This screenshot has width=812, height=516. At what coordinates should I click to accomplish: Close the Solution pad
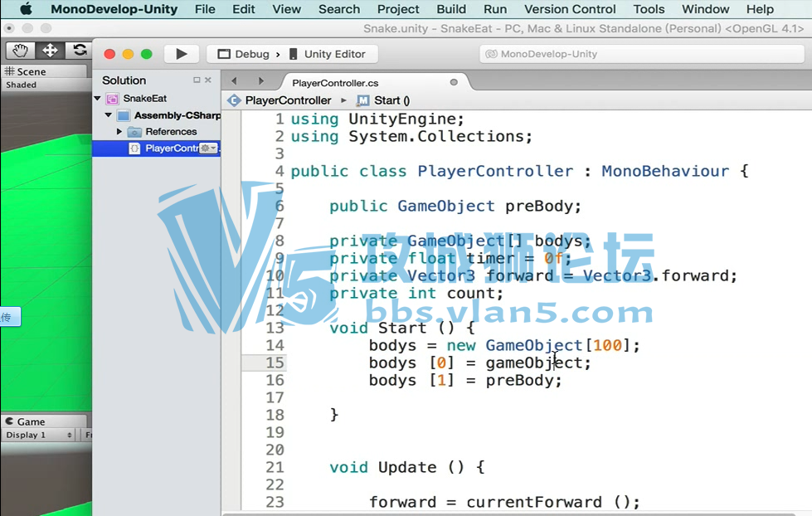(x=208, y=80)
